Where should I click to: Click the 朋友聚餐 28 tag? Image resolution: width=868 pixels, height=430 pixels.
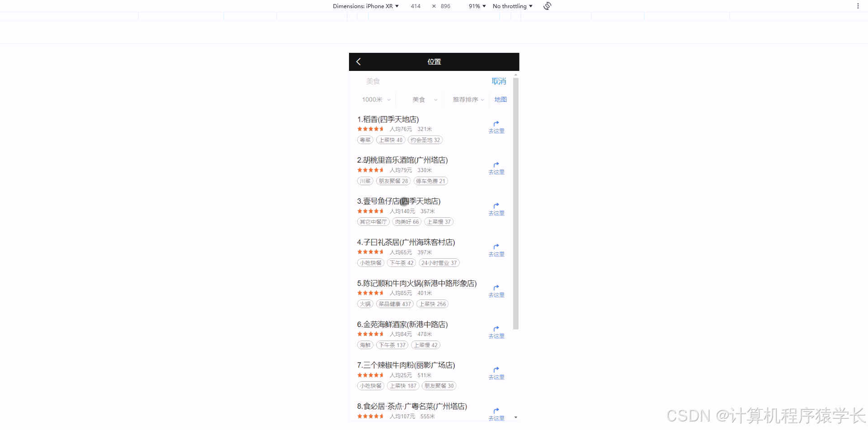click(x=393, y=181)
